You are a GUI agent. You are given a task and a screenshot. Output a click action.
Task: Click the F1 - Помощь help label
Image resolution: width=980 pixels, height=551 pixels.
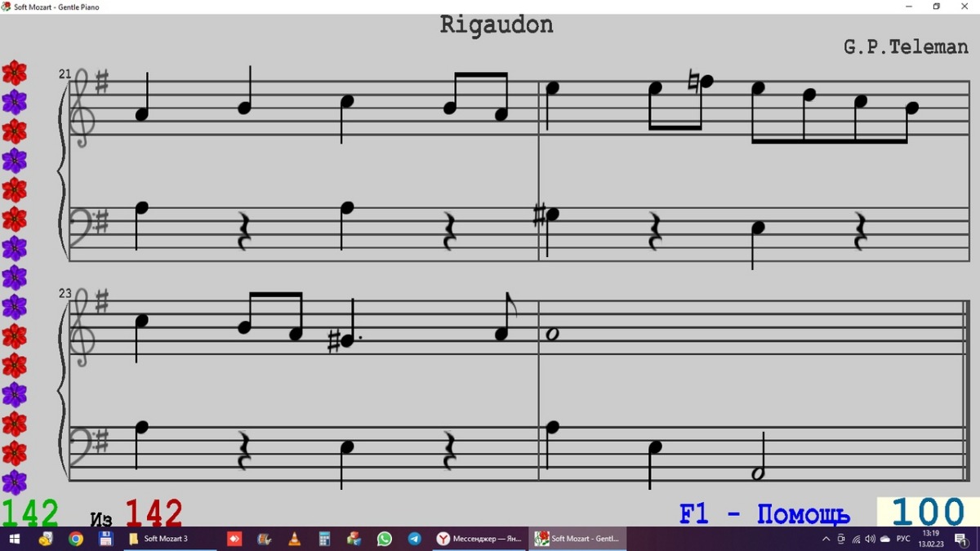(x=764, y=514)
